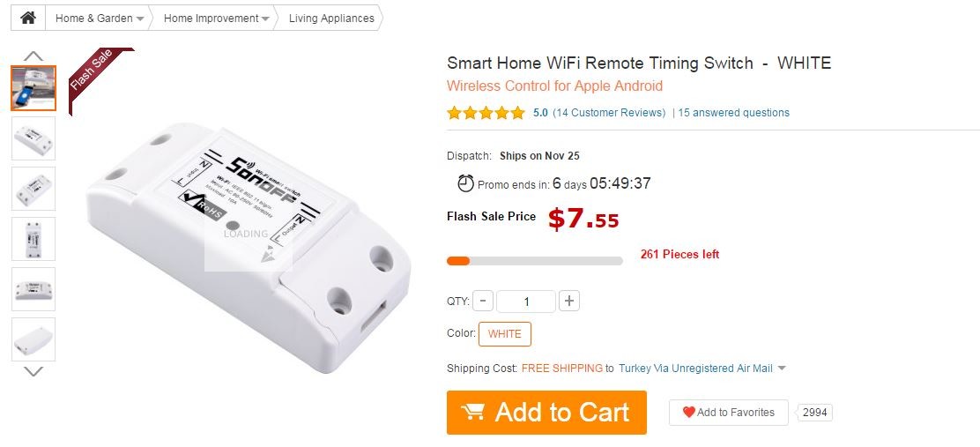Select the first product thumbnail with phone

(x=33, y=88)
